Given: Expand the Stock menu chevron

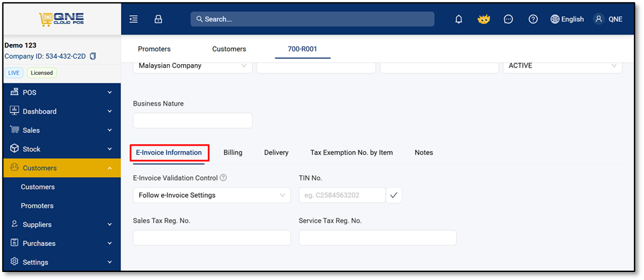Looking at the screenshot, I should coord(110,149).
